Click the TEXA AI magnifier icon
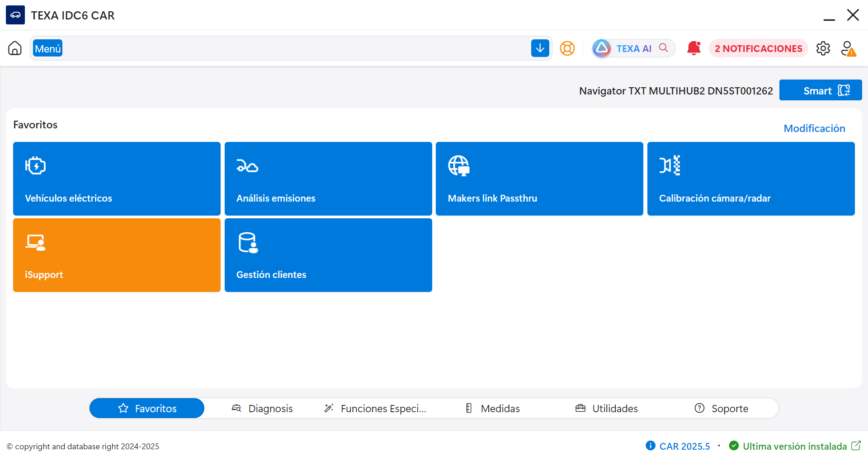 pos(664,48)
